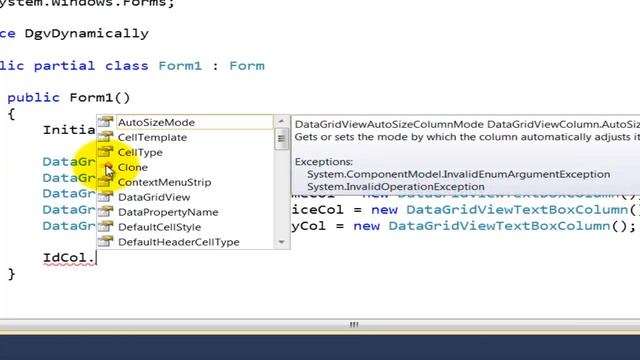Click the property icon beside ContextMenuStrip
Screen dimensions: 640x360
coord(105,182)
